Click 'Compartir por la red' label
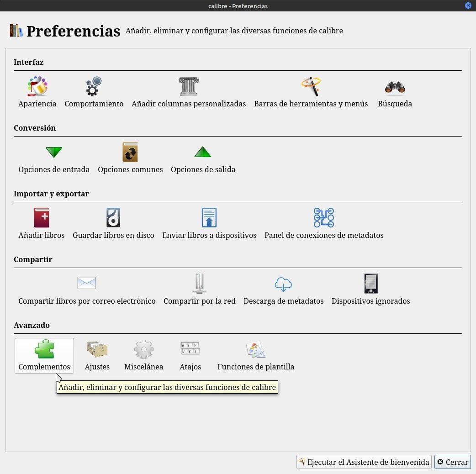 click(x=200, y=301)
